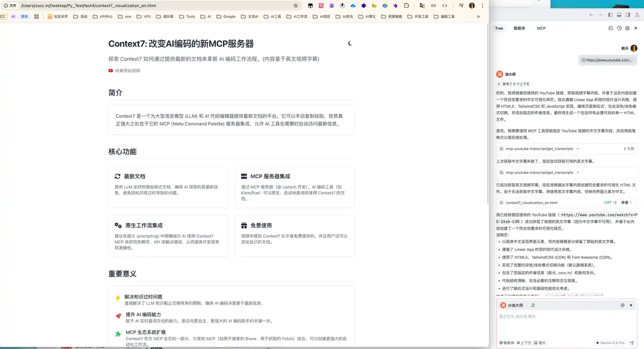The image size is (644, 349).
Task: Click the 重要意义 section heading
Action: (122, 274)
